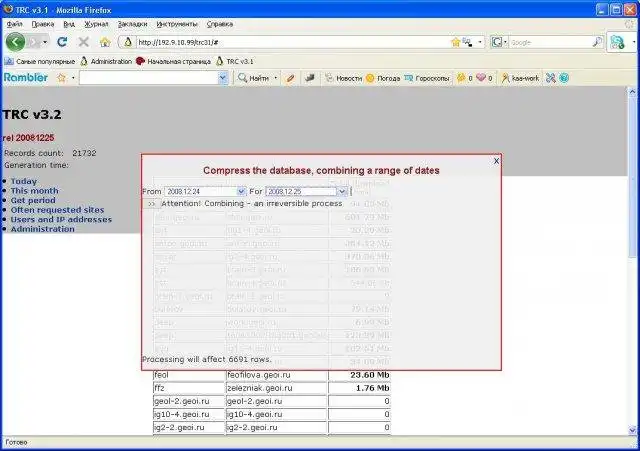Click the zelezniak.geoi.ru table cell

pos(276,388)
